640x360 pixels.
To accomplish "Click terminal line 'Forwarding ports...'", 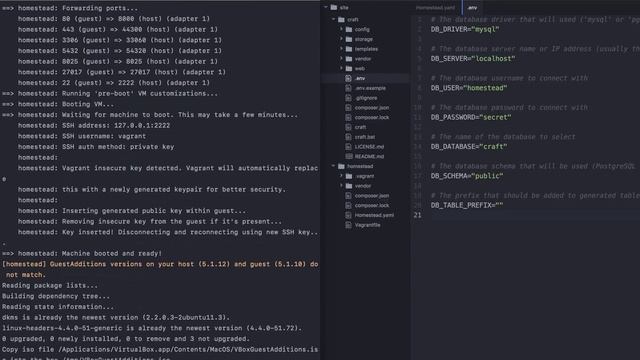I will pos(70,8).
